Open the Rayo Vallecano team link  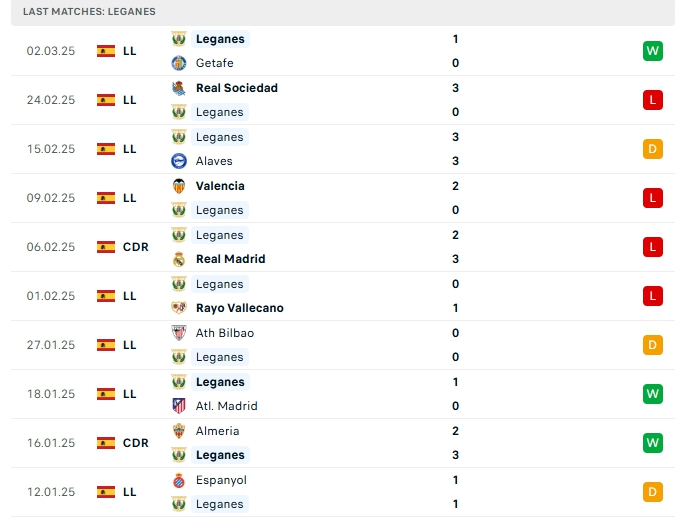pyautogui.click(x=240, y=308)
